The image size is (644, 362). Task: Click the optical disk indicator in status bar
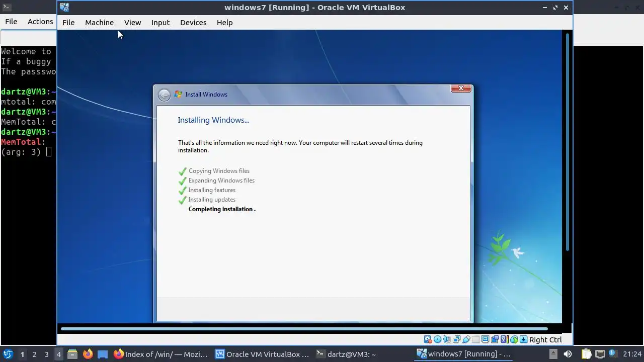pos(437,339)
